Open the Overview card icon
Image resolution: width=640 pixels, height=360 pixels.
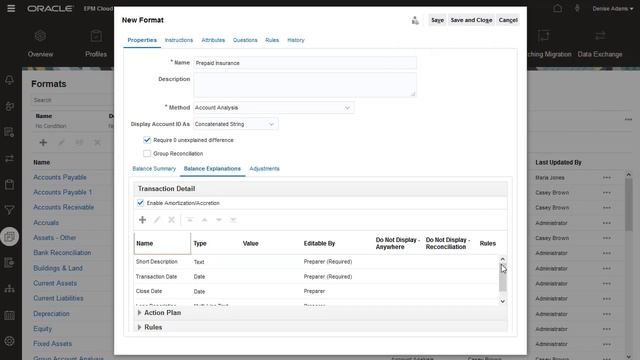(x=40, y=36)
